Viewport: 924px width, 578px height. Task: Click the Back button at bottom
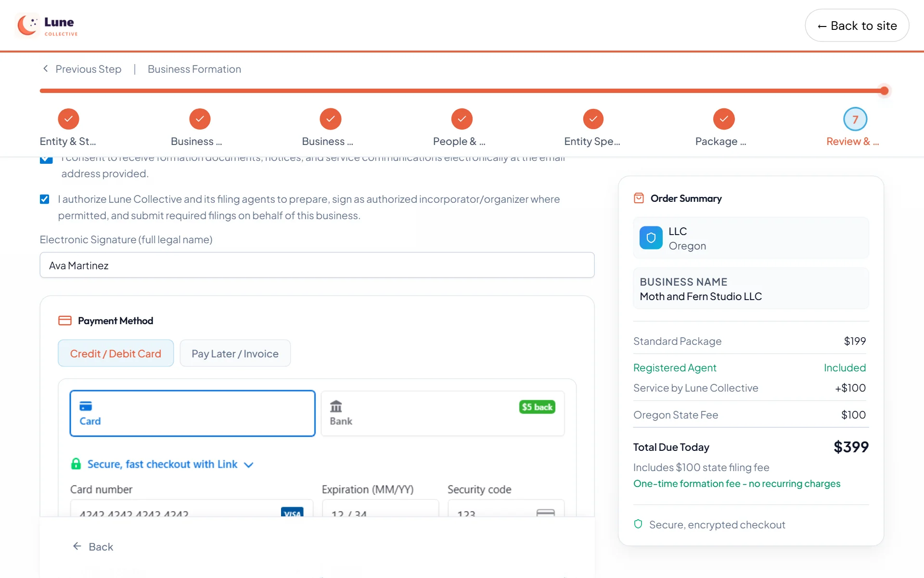[x=93, y=547]
